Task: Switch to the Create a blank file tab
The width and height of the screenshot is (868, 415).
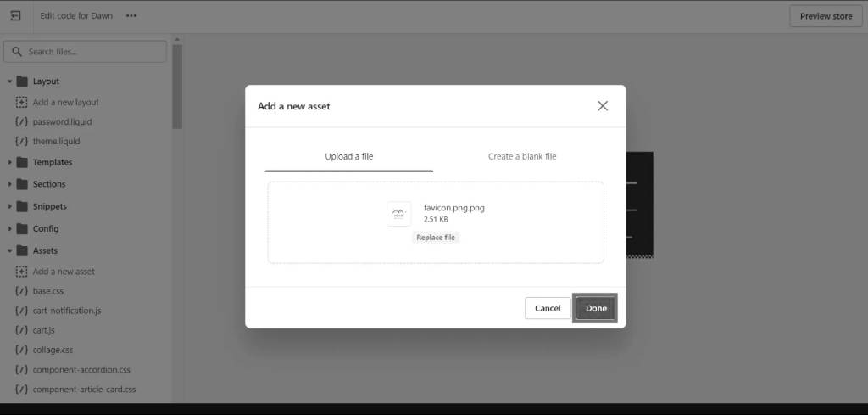Action: pos(522,157)
